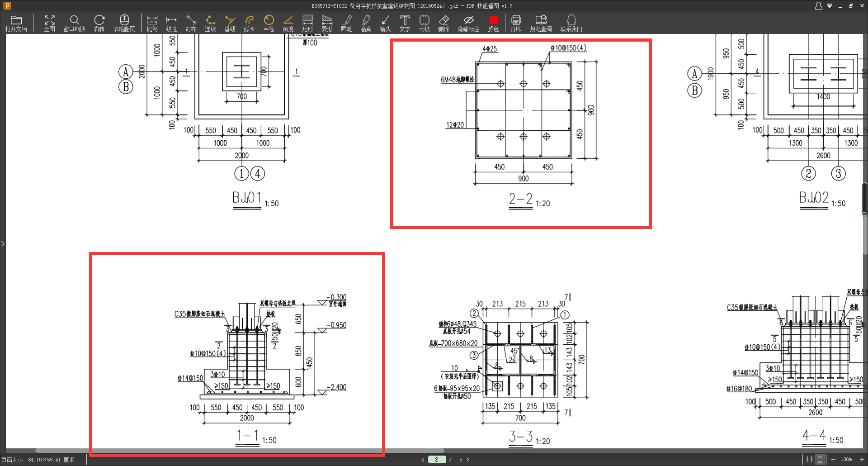
Task: Open the red 颜色 color picker
Action: (493, 24)
